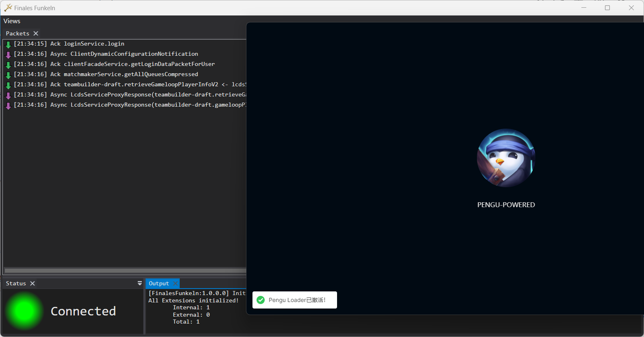This screenshot has width=644, height=337.
Task: Open the Status panel dropdown menu
Action: click(140, 283)
